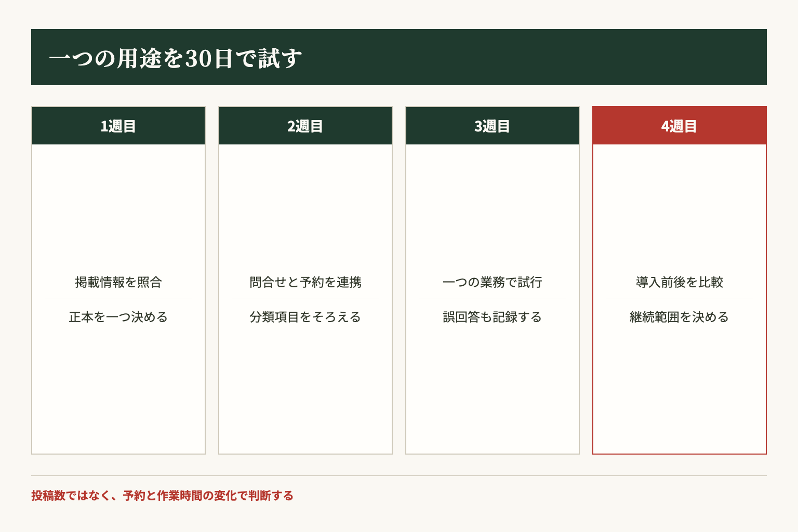The height and width of the screenshot is (532, 798).
Task: Click the text 誤回答も記録する
Action: click(493, 317)
